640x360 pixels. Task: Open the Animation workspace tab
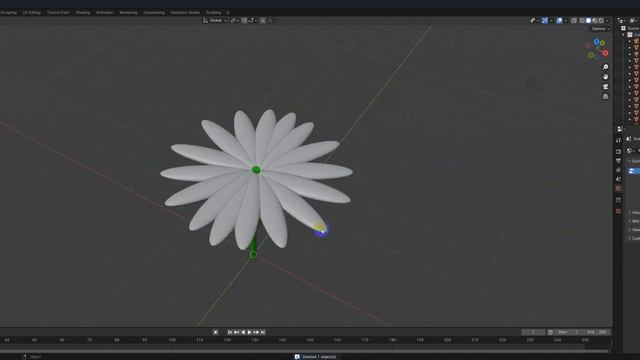[x=104, y=13]
